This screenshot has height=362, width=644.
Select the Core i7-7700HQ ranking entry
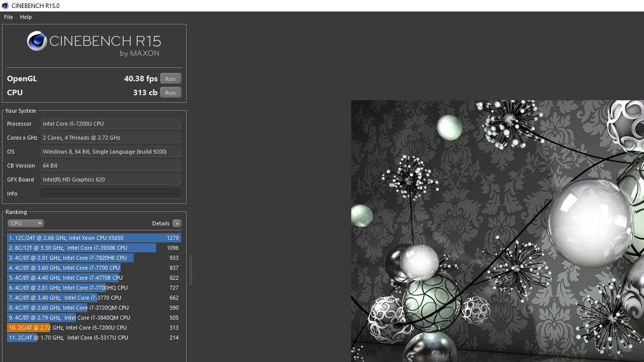pyautogui.click(x=94, y=288)
